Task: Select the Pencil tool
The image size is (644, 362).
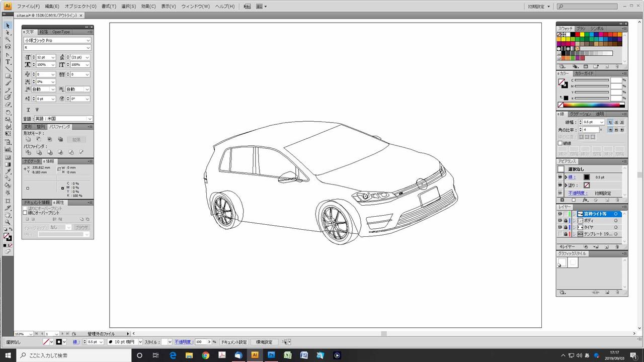Action: [8, 90]
